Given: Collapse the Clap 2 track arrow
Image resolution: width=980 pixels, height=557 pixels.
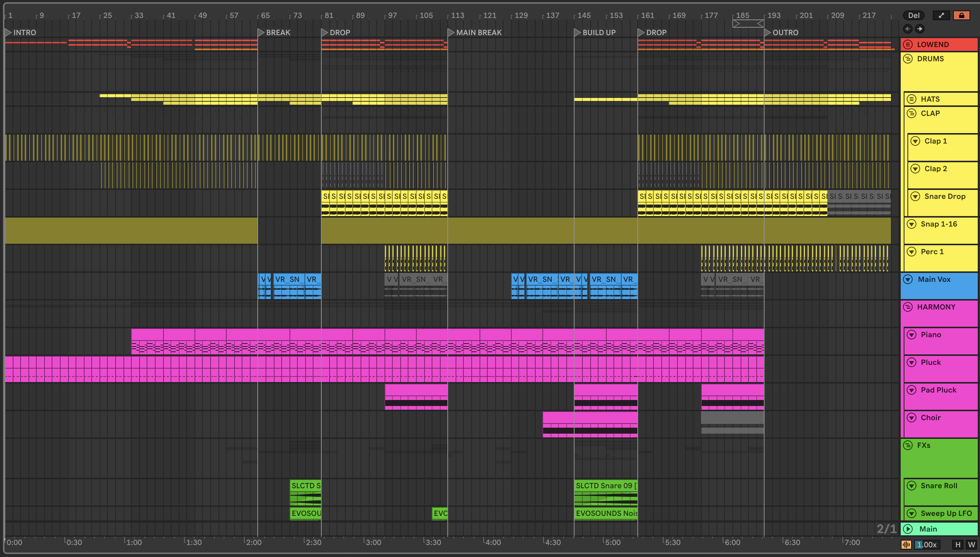Looking at the screenshot, I should pyautogui.click(x=915, y=169).
